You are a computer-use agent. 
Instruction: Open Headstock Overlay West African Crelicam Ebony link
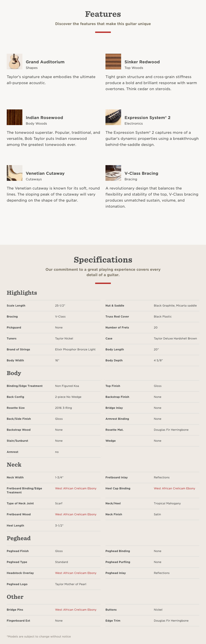76,573
